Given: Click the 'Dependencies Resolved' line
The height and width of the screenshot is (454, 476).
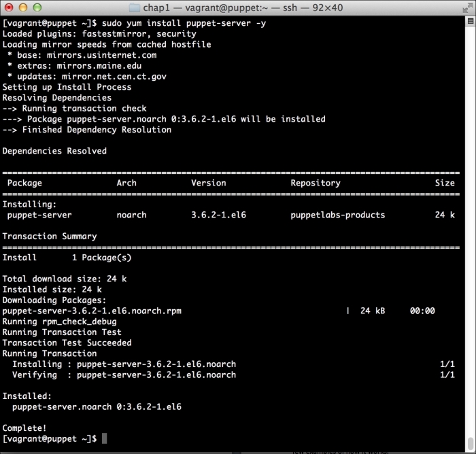Looking at the screenshot, I should 54,151.
